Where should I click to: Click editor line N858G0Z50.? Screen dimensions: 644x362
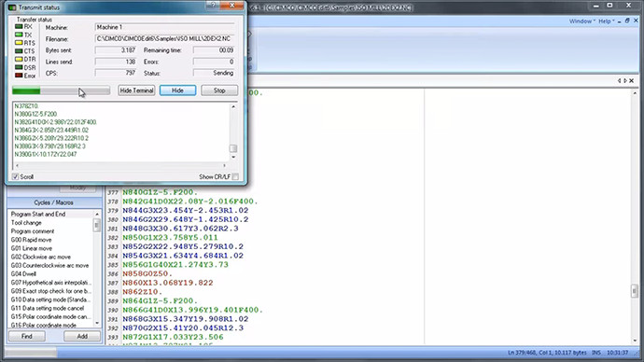[x=147, y=273]
